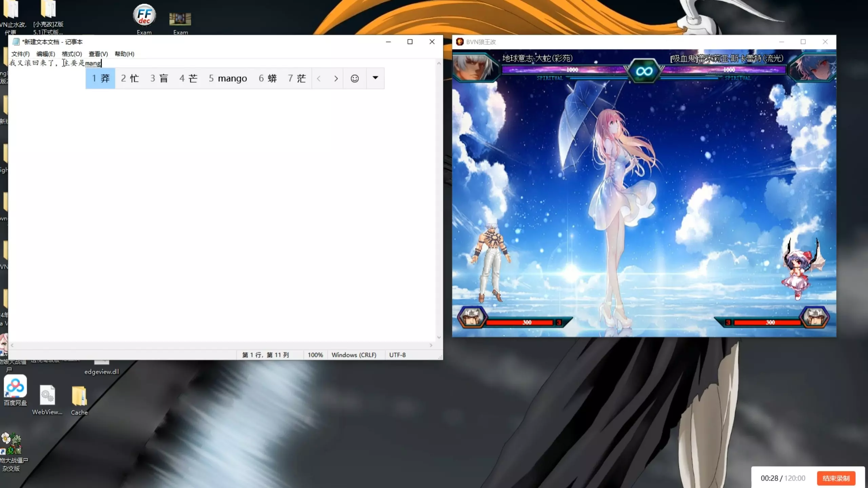Maximize the BVN狼王改 game window
This screenshot has height=488, width=868.
[x=803, y=42]
